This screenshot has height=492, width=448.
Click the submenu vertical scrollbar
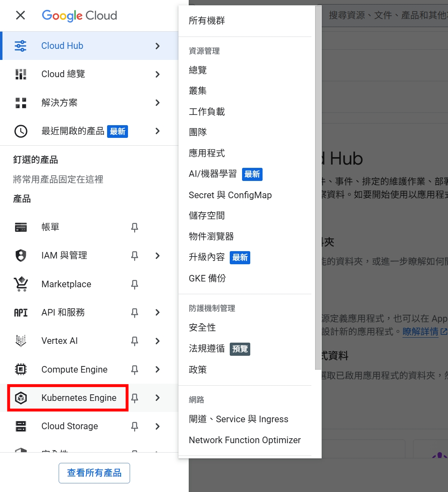(x=318, y=188)
